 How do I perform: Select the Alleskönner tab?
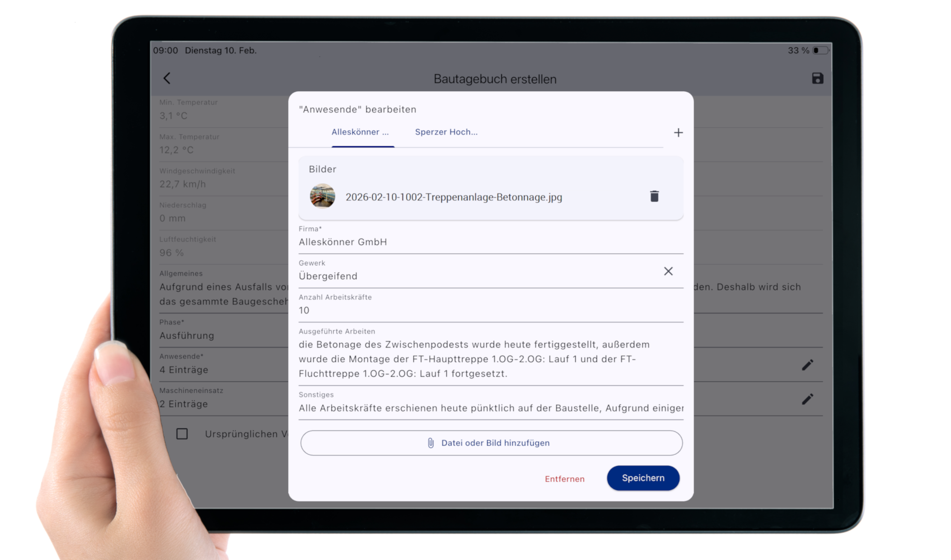click(360, 132)
